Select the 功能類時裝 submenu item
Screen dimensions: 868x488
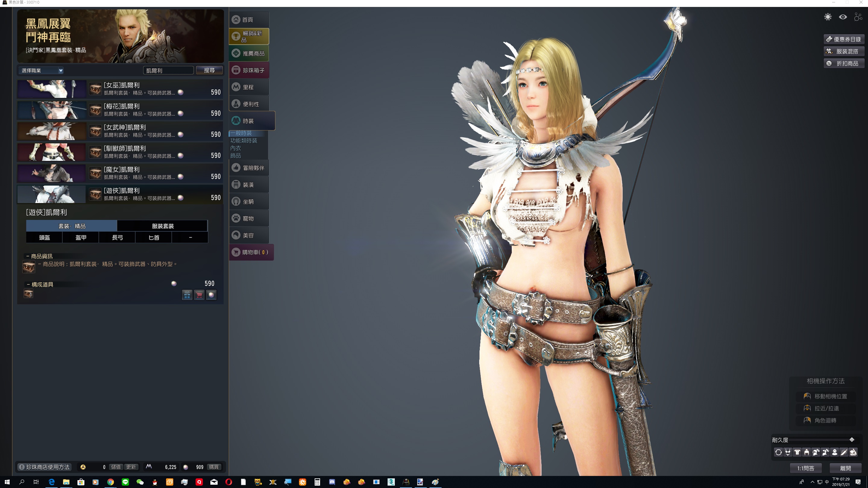(x=244, y=141)
